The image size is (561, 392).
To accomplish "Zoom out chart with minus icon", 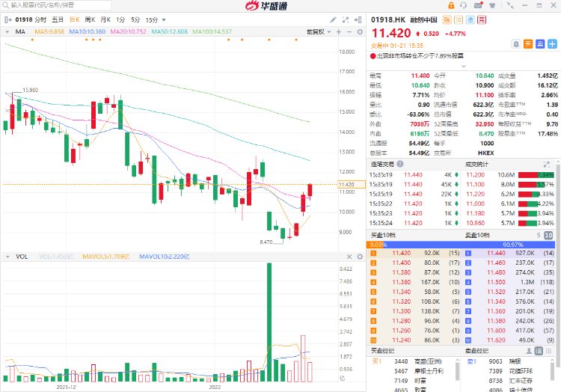I will pyautogui.click(x=349, y=32).
